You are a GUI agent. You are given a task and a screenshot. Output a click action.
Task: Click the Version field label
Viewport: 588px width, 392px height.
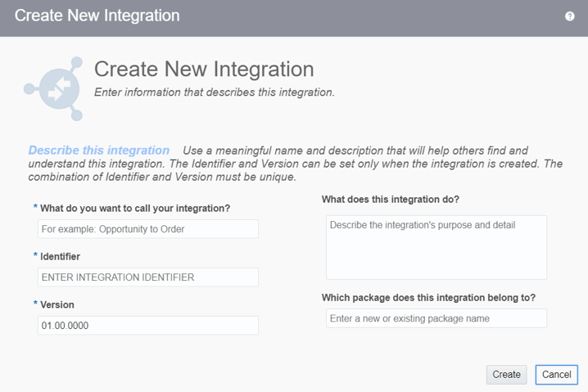coord(57,304)
